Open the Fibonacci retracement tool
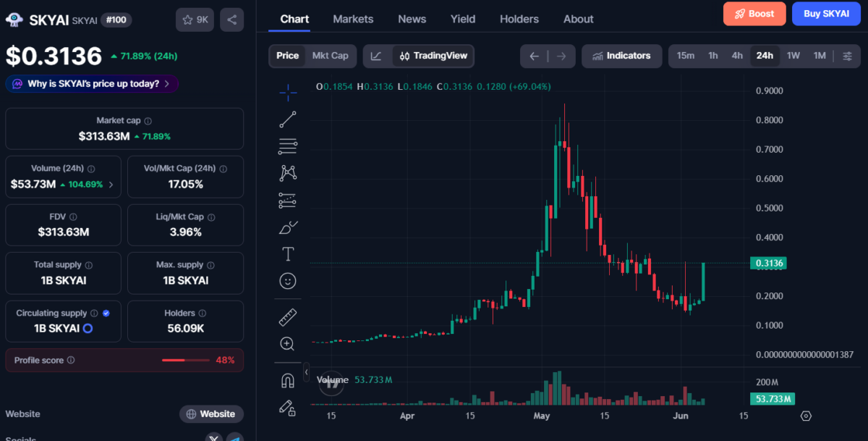This screenshot has height=441, width=868. (288, 146)
